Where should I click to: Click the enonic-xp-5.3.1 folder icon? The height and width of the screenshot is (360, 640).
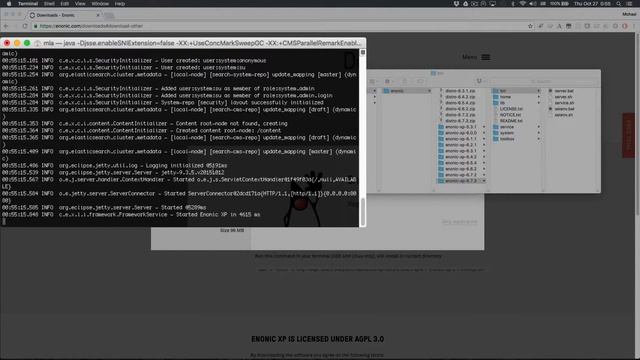pos(441,127)
